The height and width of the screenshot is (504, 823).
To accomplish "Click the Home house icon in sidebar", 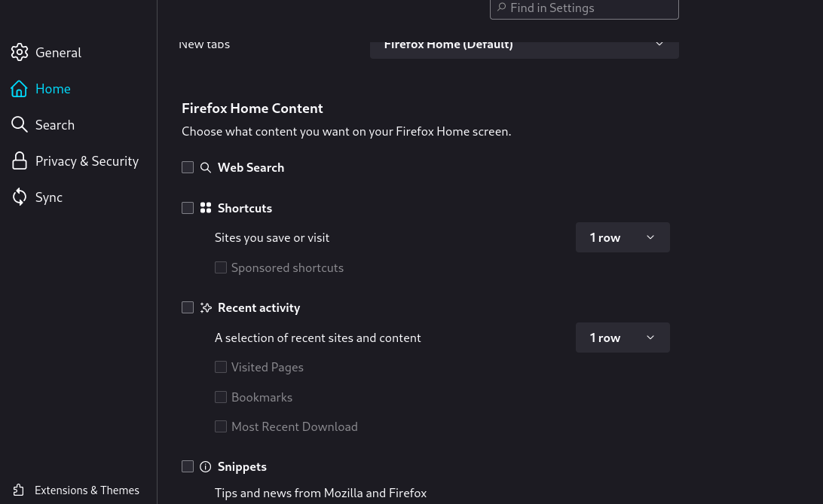I will [x=20, y=89].
